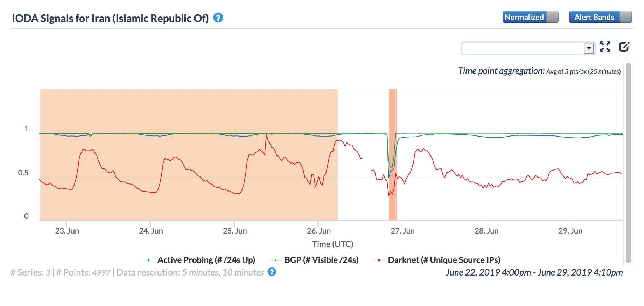Open the dropdown arrow above the chart
This screenshot has width=644, height=306.
[x=589, y=48]
